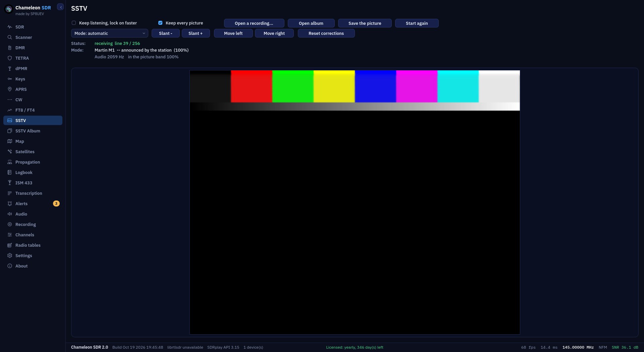Click the Alerts bell icon
Screen dimensions: 644x352
point(10,203)
